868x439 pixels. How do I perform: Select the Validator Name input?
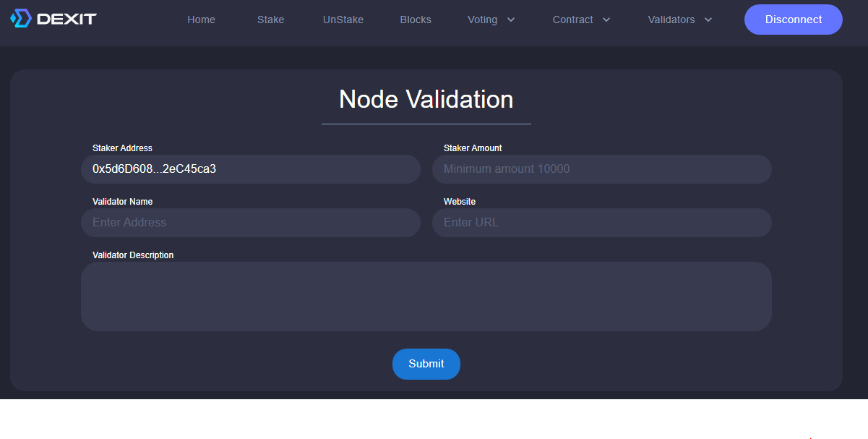251,223
